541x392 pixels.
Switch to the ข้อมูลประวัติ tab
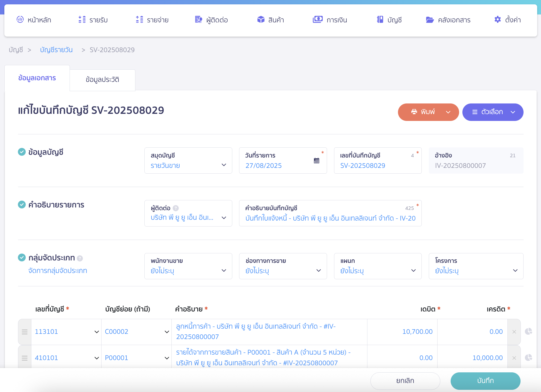[102, 80]
